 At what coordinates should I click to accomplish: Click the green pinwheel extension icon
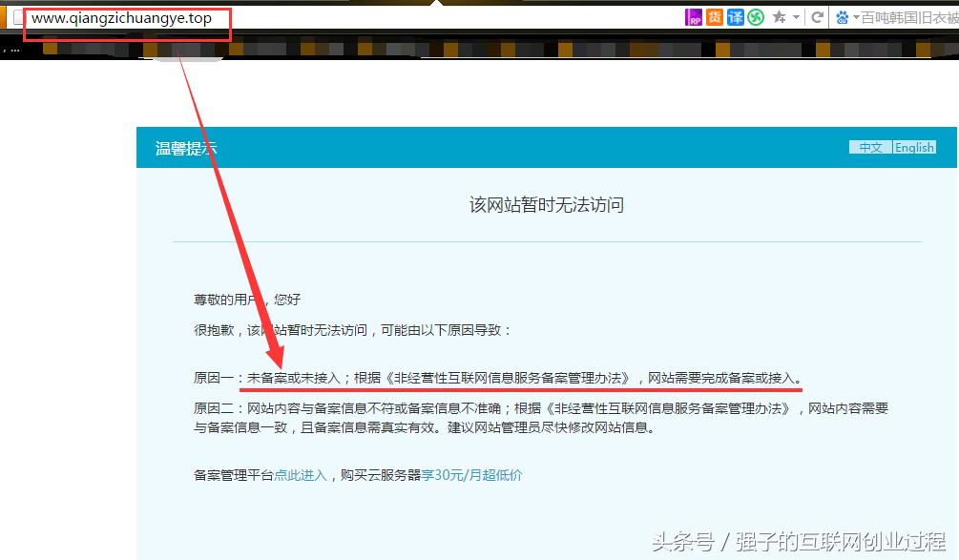[755, 16]
